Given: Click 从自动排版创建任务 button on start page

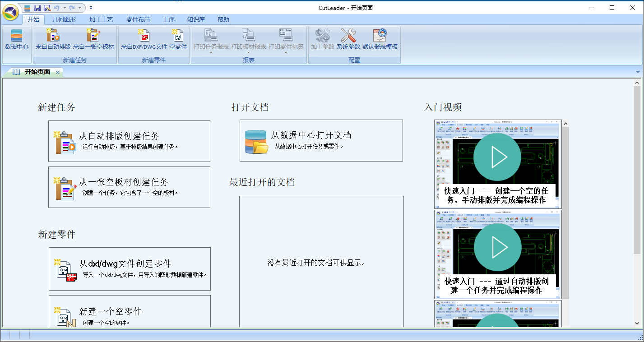Looking at the screenshot, I should tap(129, 141).
